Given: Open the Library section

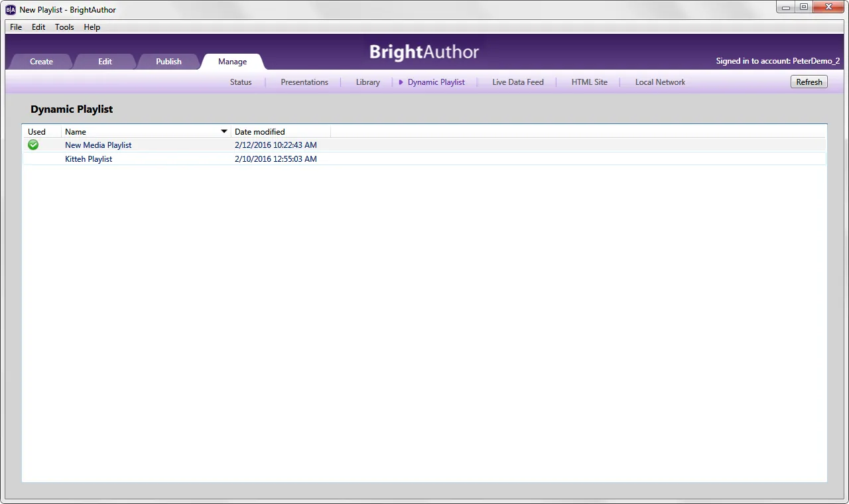Looking at the screenshot, I should pos(368,82).
